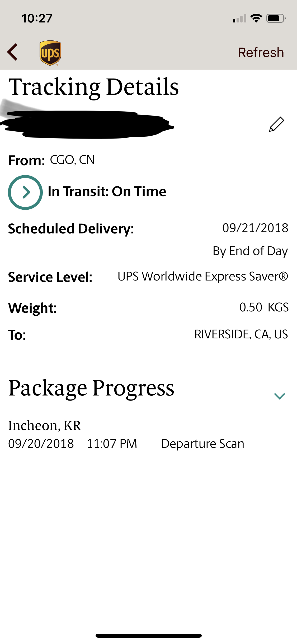This screenshot has height=644, width=297.
Task: Tap the RIVERSIDE, CA, US destination
Action: (241, 334)
